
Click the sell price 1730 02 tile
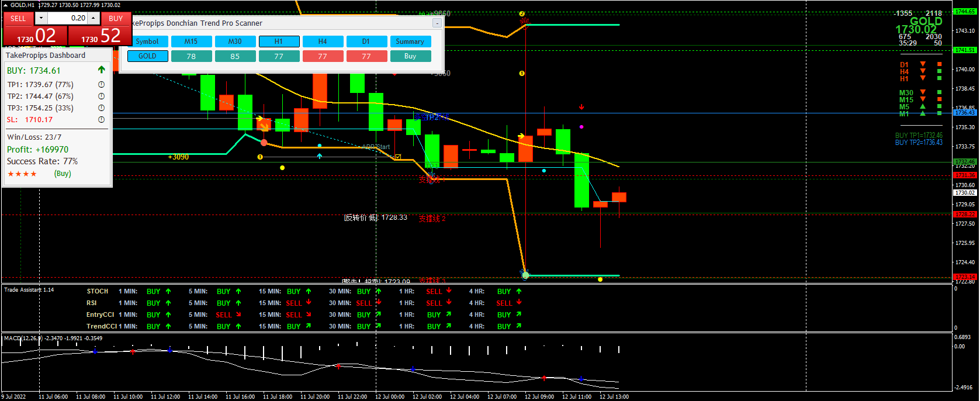pos(36,35)
